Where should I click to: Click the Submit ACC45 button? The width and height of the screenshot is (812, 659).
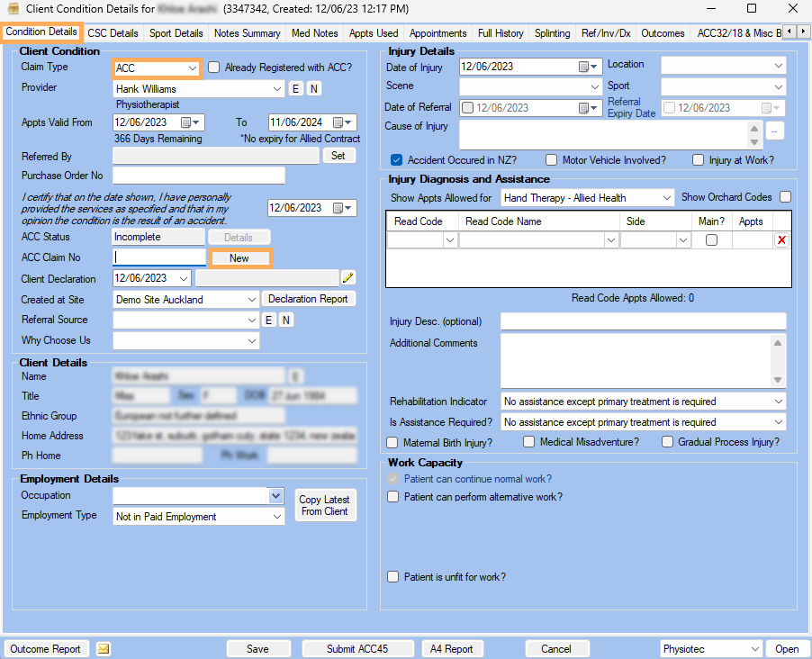tap(357, 648)
